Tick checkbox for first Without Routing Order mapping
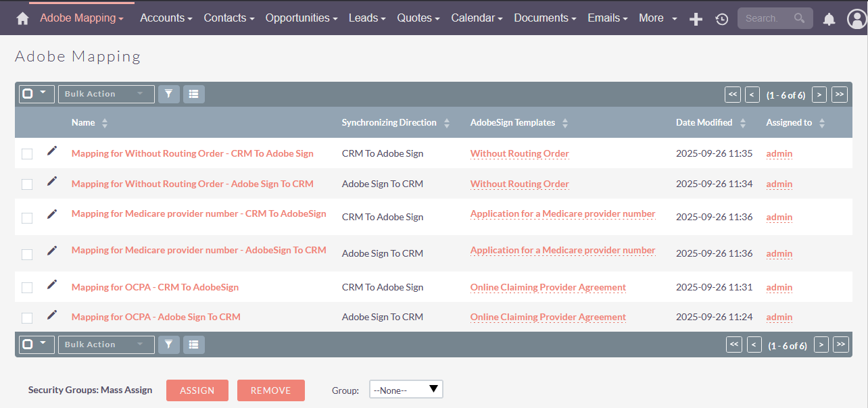868x408 pixels. 27,154
